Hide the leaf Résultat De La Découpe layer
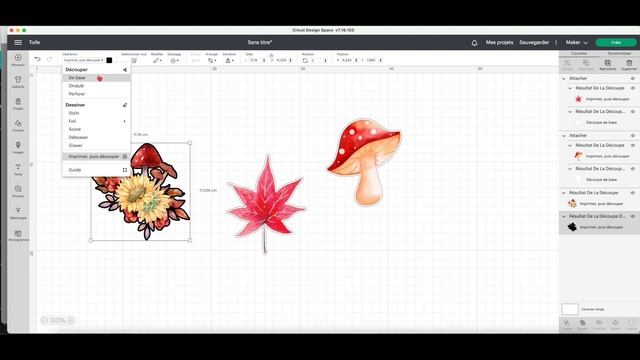640x360 pixels. [633, 88]
